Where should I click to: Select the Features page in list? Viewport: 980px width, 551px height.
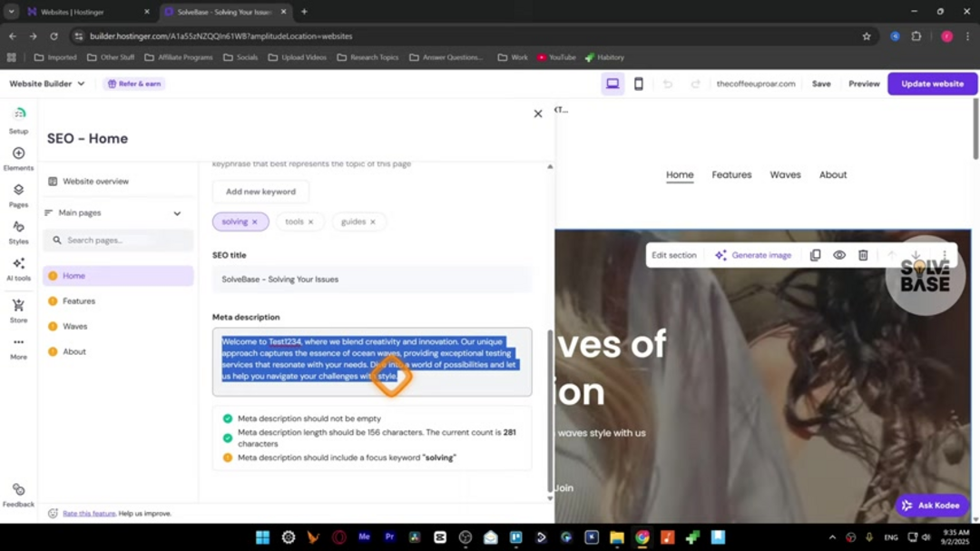pyautogui.click(x=79, y=301)
